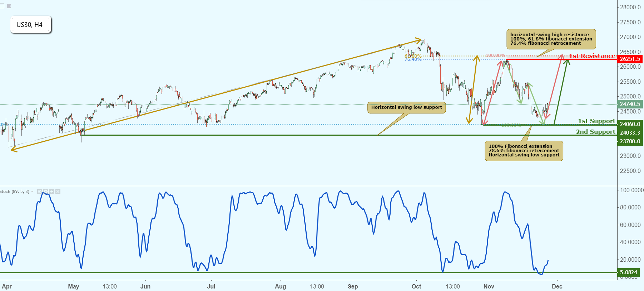
Task: Click the 20.0000 stochastic axis label
Action: 630,260
